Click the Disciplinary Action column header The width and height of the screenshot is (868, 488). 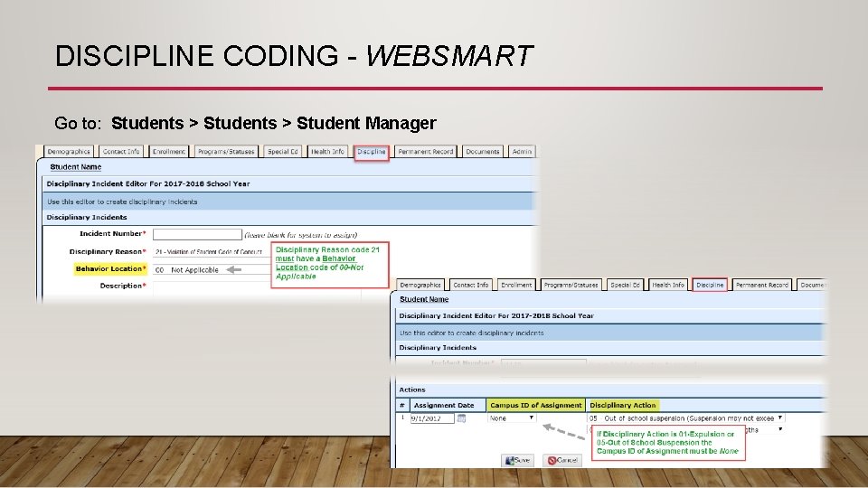pos(623,405)
